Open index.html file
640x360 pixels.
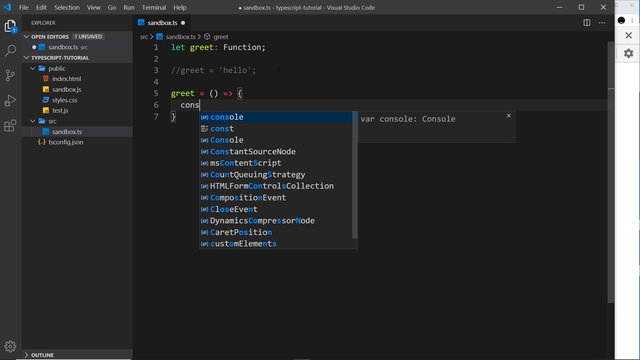pos(78,79)
